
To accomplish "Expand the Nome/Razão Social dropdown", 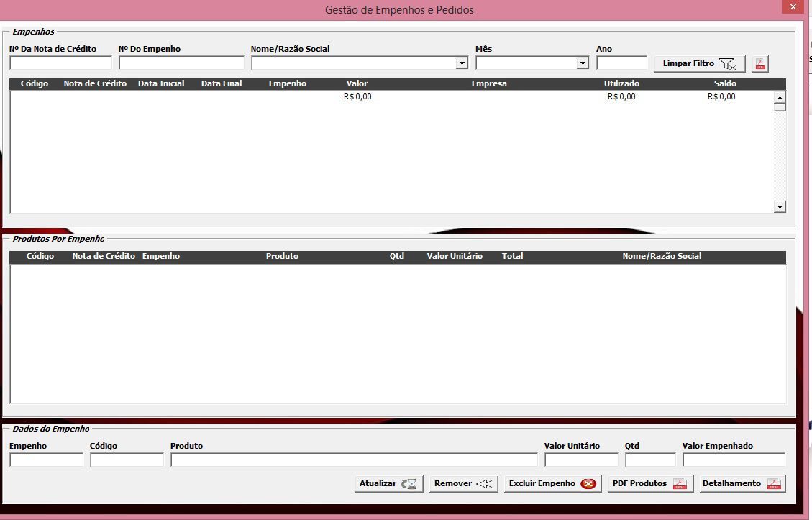I will 462,63.
